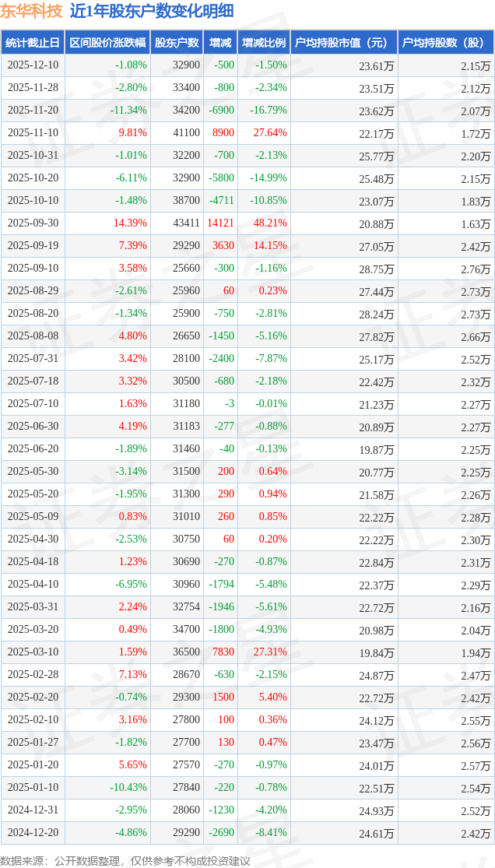Click the 21.58万 market value cell

click(344, 494)
